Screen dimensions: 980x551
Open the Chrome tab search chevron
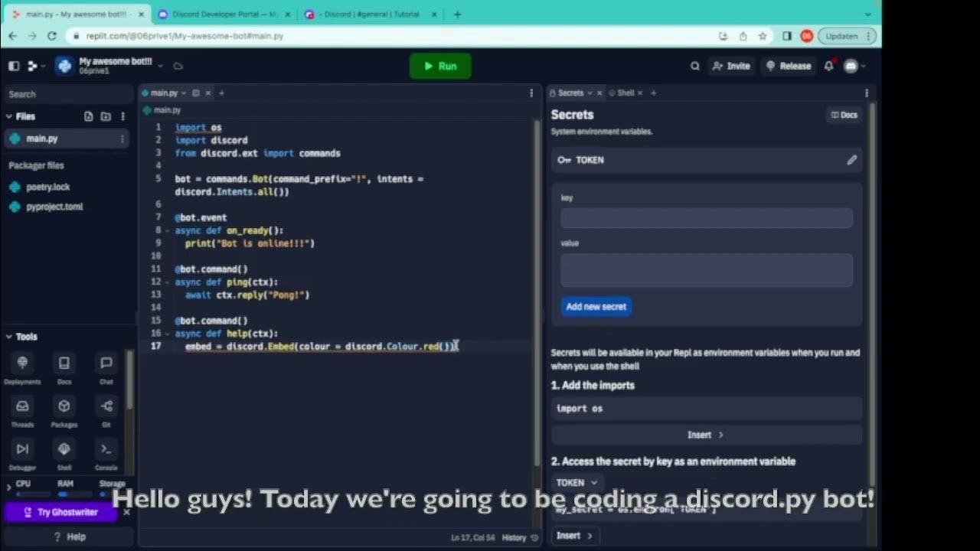[x=867, y=14]
